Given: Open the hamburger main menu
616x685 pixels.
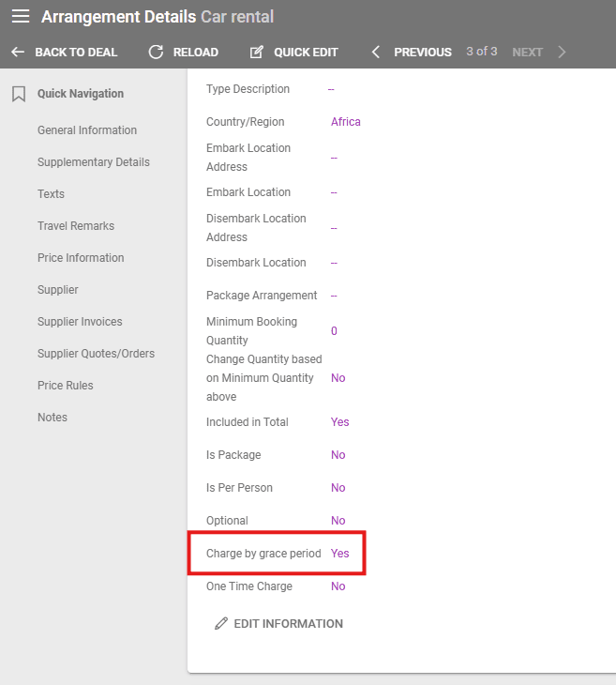Looking at the screenshot, I should pos(20,17).
